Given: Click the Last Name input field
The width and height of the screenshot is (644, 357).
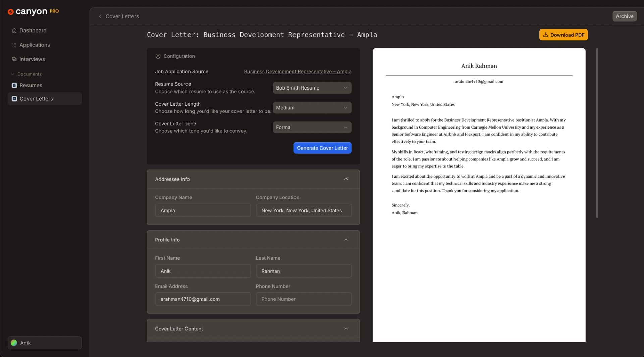Looking at the screenshot, I should pyautogui.click(x=304, y=271).
